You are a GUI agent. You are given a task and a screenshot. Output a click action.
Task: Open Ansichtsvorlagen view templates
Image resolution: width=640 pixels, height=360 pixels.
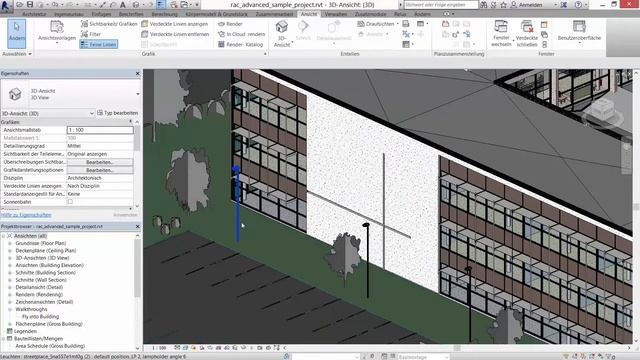(57, 31)
